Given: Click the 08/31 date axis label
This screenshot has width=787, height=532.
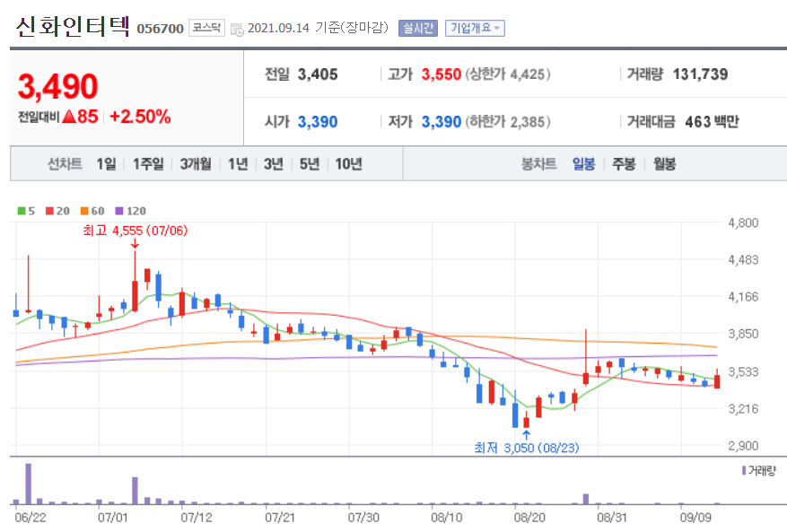Looking at the screenshot, I should click(x=612, y=518).
